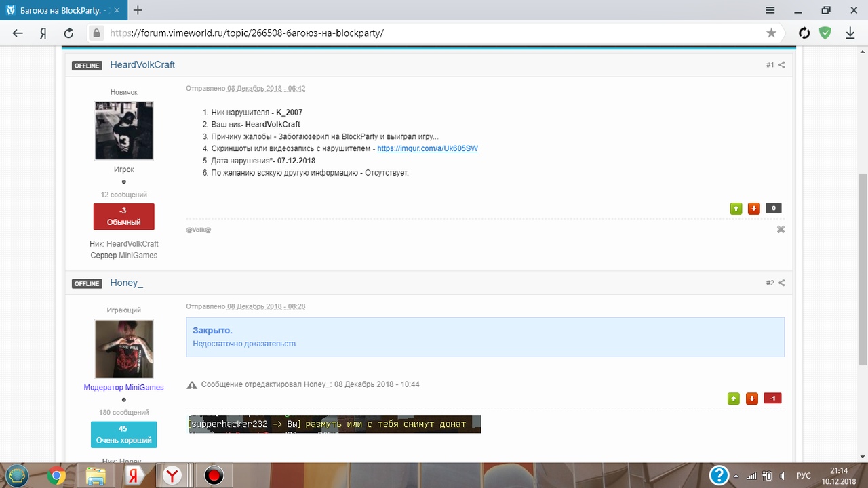Image resolution: width=868 pixels, height=488 pixels.
Task: Open the imgur.com/a/Uk605SW link
Action: coord(427,148)
